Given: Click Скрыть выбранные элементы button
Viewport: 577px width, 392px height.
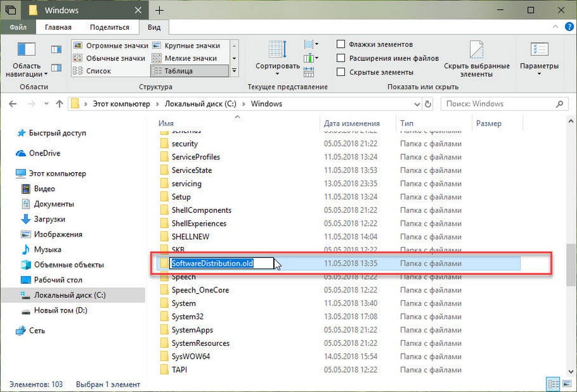Looking at the screenshot, I should [477, 59].
